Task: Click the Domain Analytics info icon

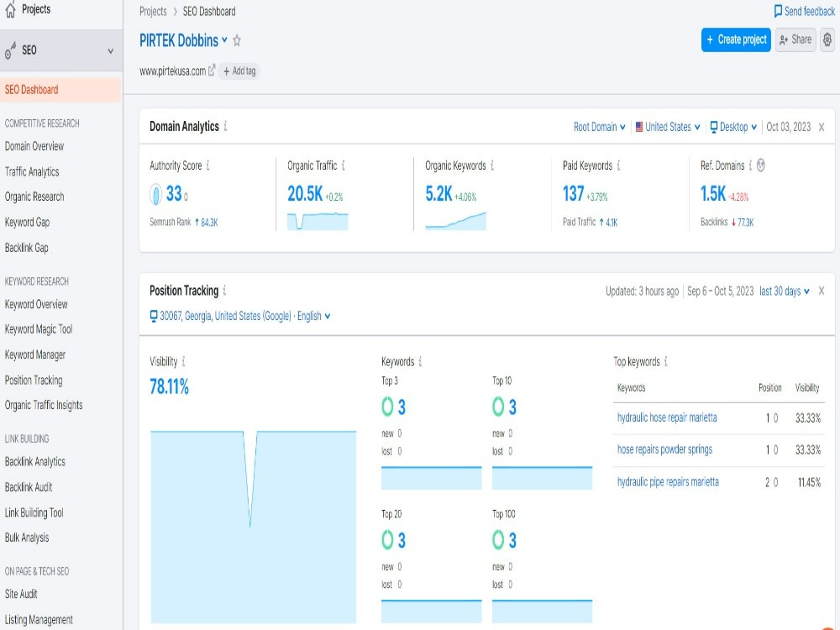Action: click(x=225, y=126)
